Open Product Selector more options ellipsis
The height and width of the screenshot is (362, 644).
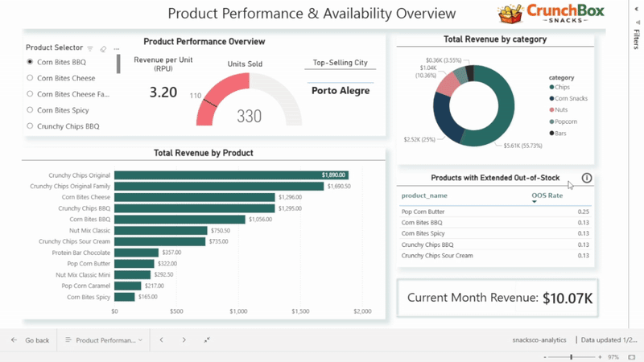116,49
